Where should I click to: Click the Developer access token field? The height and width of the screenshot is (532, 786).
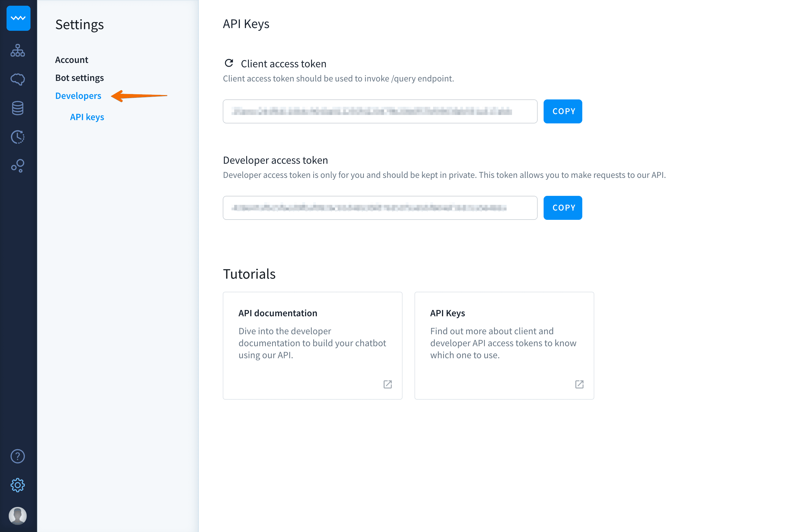(380, 208)
